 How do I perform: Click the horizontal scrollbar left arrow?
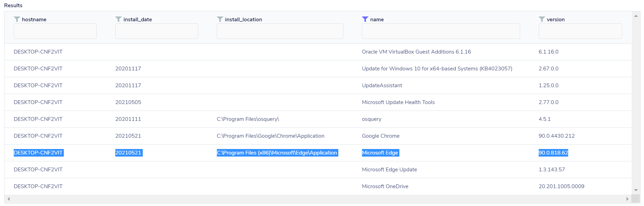coord(9,199)
